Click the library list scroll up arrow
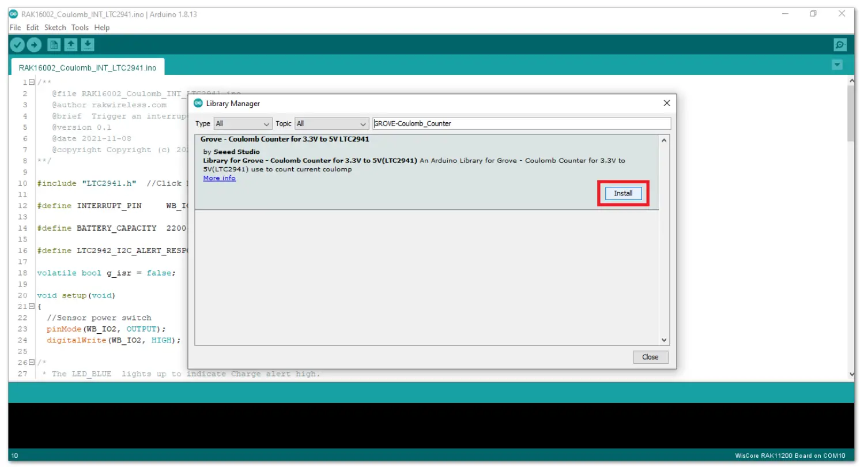868x467 pixels. tap(664, 140)
